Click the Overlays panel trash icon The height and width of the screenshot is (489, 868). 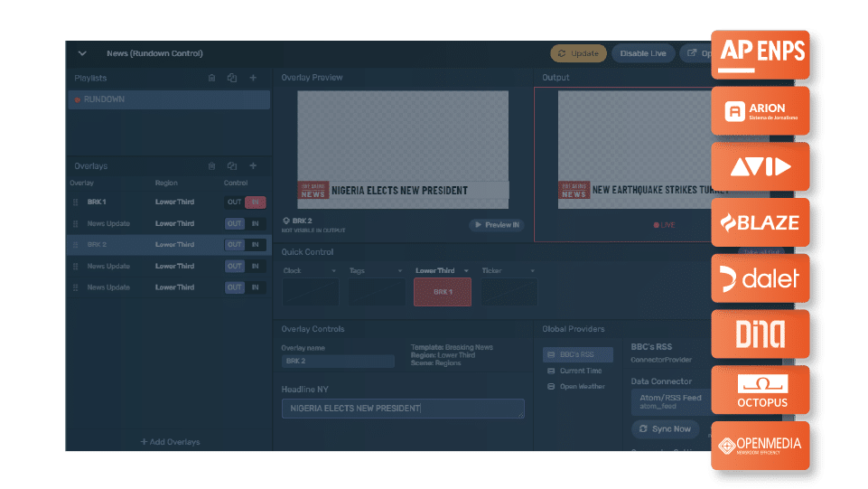pos(211,166)
